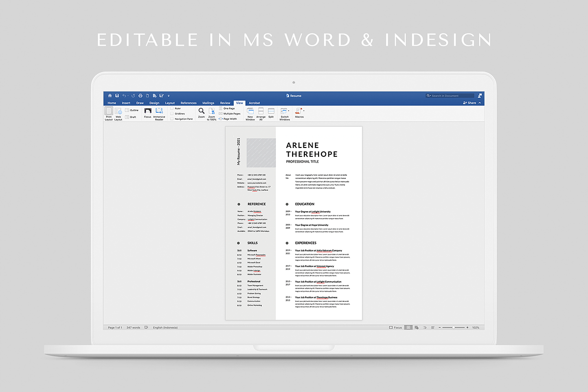588x392 pixels.
Task: Toggle the Gridlines checkbox
Action: point(172,114)
